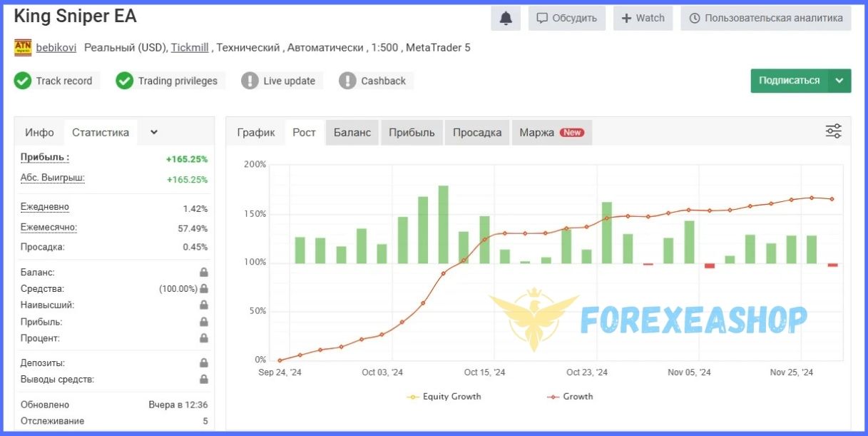
Task: Open chart settings sliders icon
Action: point(833,131)
